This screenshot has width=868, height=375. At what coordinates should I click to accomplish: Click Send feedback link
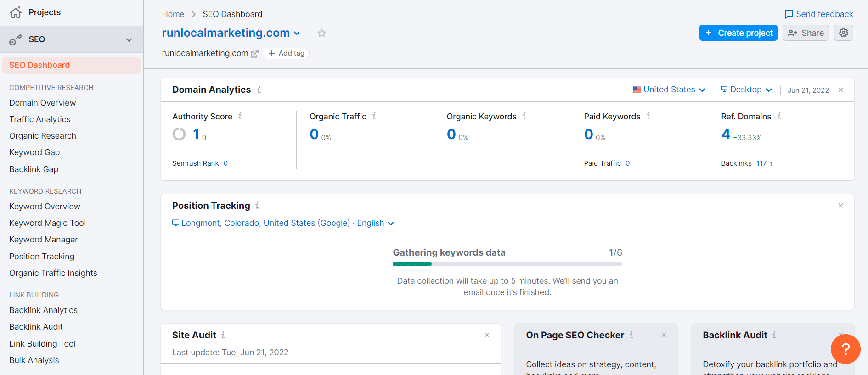(x=819, y=14)
